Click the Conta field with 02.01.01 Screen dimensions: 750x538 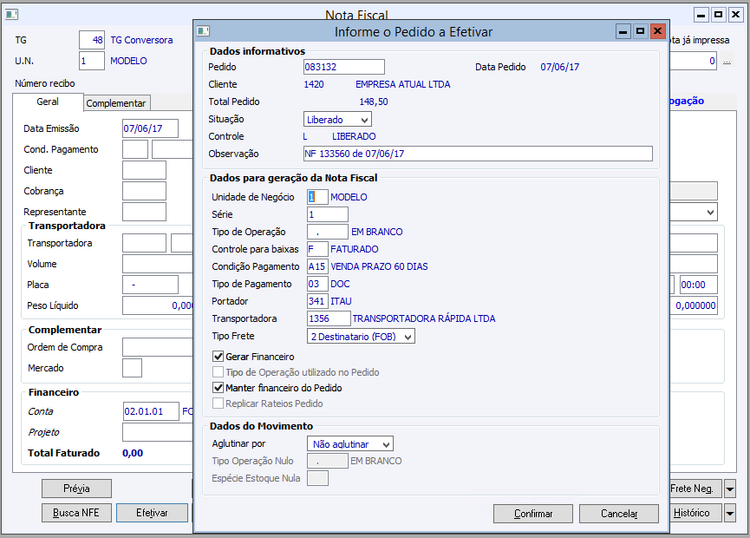pos(151,411)
